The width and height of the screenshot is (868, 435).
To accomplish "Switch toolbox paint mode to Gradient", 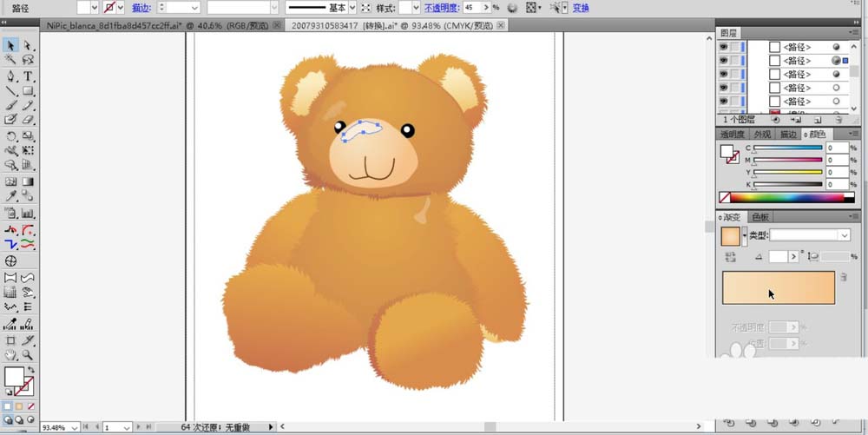I will (19, 406).
